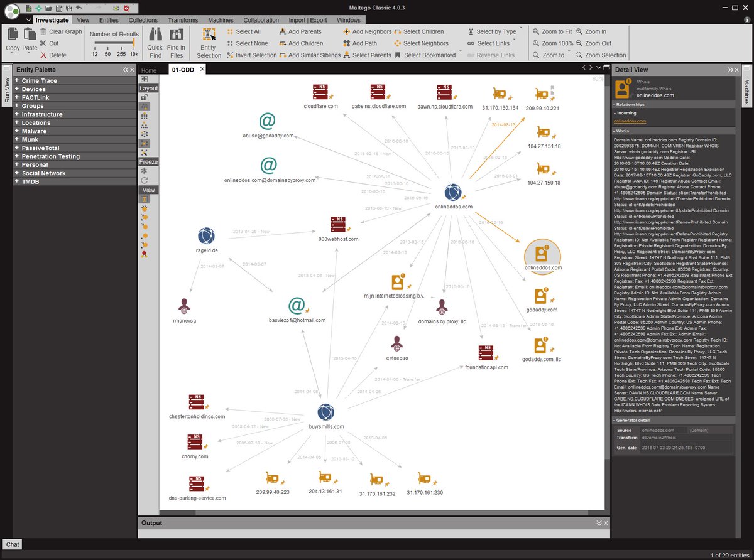This screenshot has width=754, height=560.
Task: Click Freeze snowflake icon in side toolbar
Action: (145, 171)
